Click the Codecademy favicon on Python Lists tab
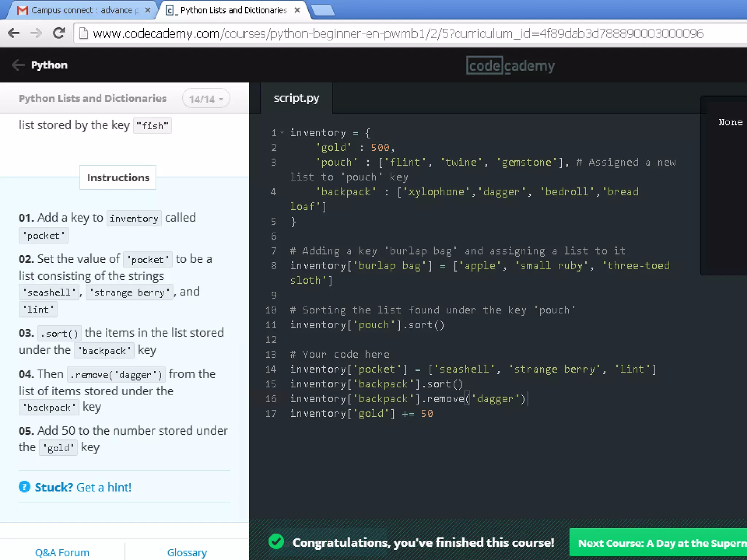Screen dimensions: 747x560 [170, 10]
